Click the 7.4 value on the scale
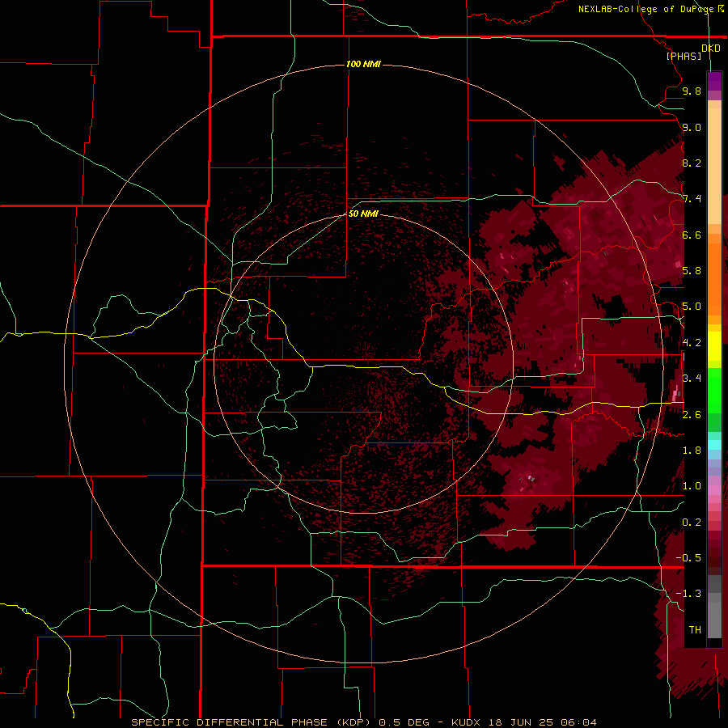Screen dimensions: 728x728 692,199
